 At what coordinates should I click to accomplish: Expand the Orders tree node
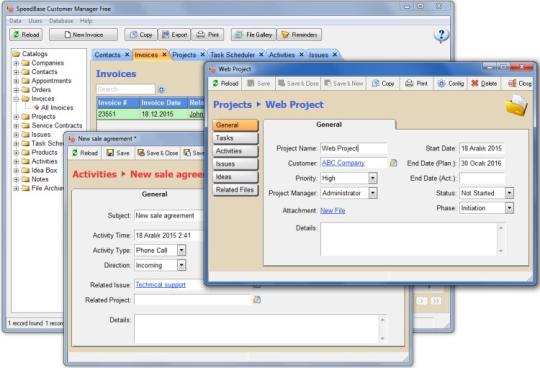(x=16, y=90)
